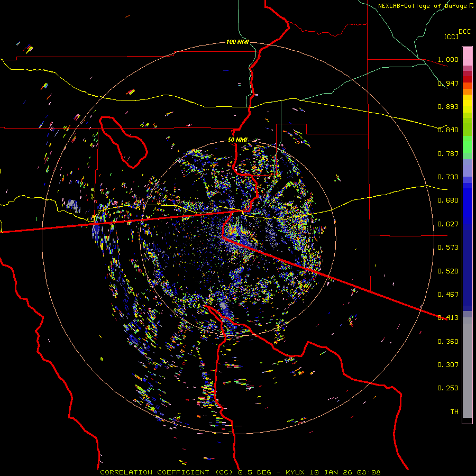This screenshot has height=476, width=476.
Task: Click the 1.000 value on the color scale
Action: 448,59
